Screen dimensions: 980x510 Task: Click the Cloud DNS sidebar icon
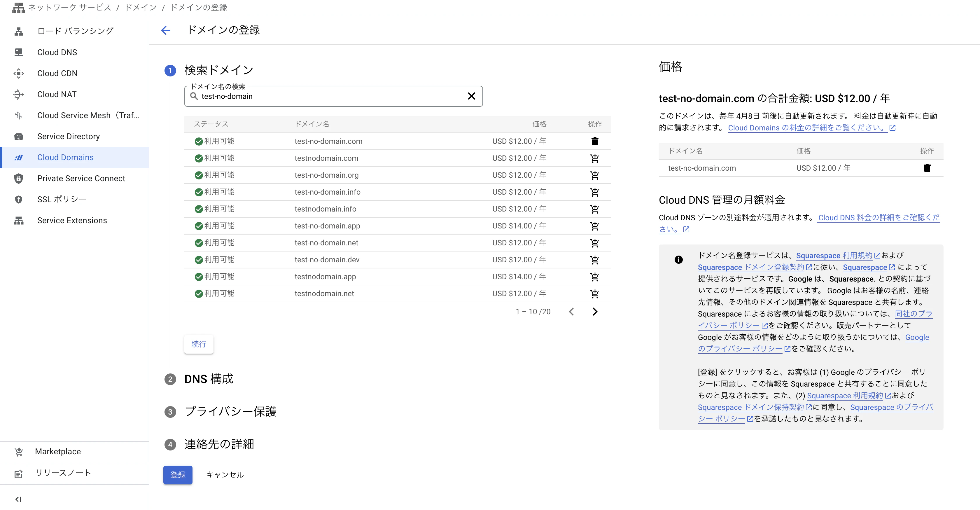(x=19, y=52)
